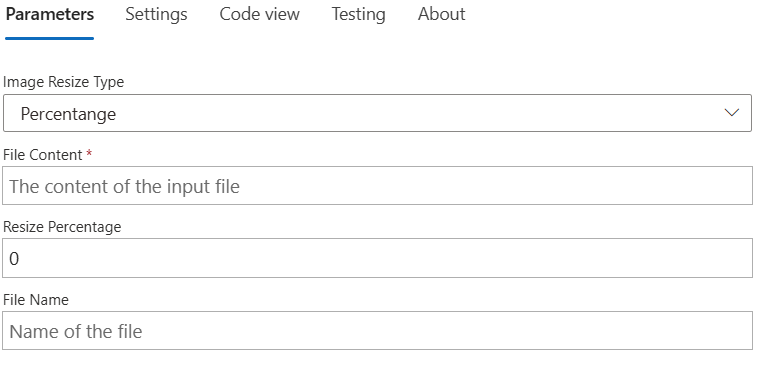Click the red required asterisk
This screenshot has width=764, height=367.
click(89, 153)
